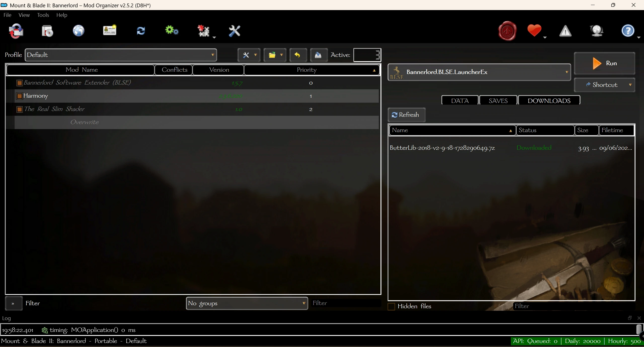Click the create backup icon button
Image resolution: width=644 pixels, height=347 pixels.
pyautogui.click(x=318, y=55)
